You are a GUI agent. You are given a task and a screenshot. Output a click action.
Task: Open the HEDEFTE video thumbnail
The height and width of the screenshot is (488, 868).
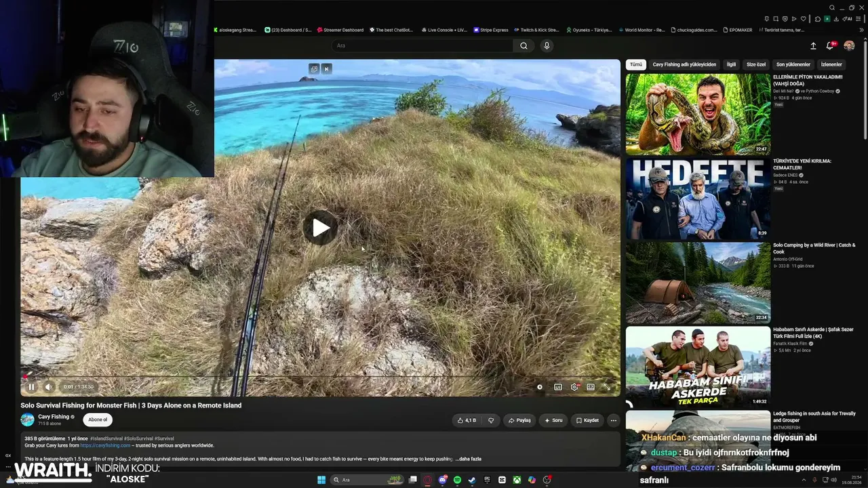pyautogui.click(x=698, y=199)
